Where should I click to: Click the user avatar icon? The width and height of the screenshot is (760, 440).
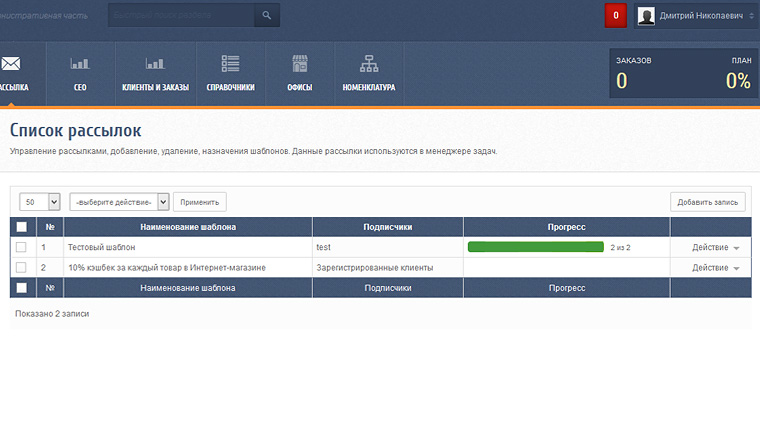click(646, 15)
